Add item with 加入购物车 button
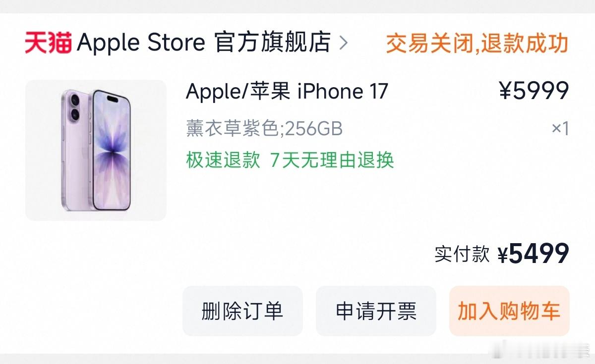This screenshot has width=595, height=364. 509,311
